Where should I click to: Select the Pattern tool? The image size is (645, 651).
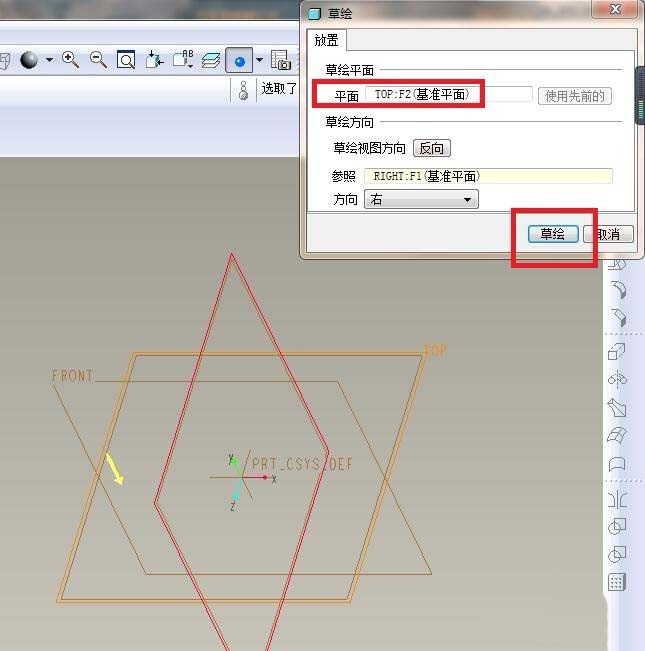[x=617, y=582]
